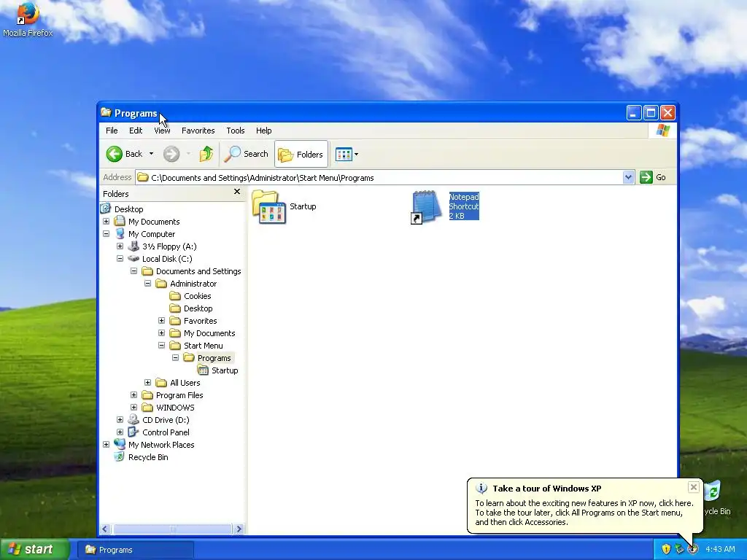The height and width of the screenshot is (560, 747).
Task: Open the View menu
Action: pyautogui.click(x=162, y=131)
